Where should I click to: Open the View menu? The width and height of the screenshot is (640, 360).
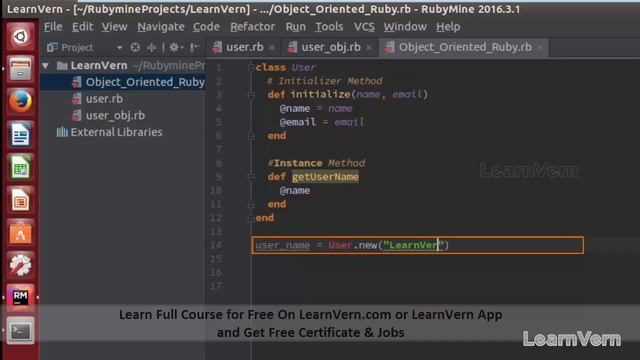114,27
